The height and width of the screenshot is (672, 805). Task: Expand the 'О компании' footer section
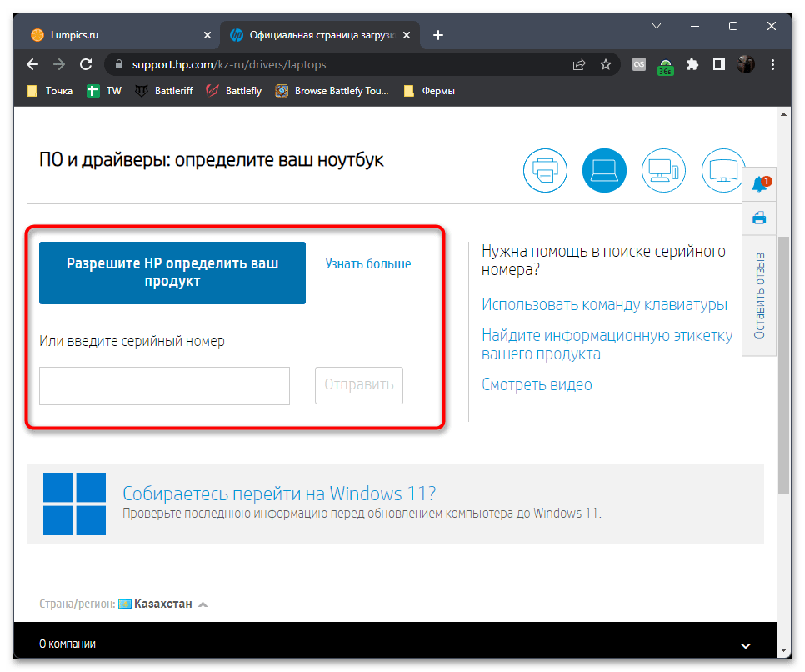click(395, 644)
